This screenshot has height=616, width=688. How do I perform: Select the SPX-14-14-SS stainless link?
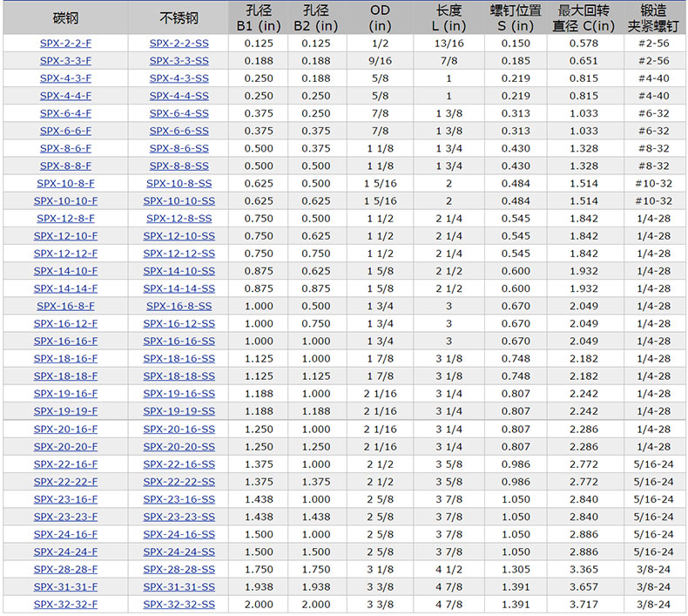click(x=179, y=288)
